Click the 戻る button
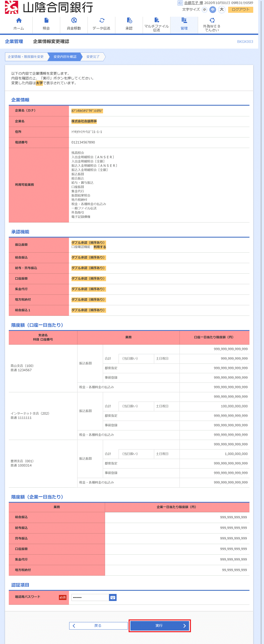Viewport: 264px width, 644px height. click(x=99, y=625)
